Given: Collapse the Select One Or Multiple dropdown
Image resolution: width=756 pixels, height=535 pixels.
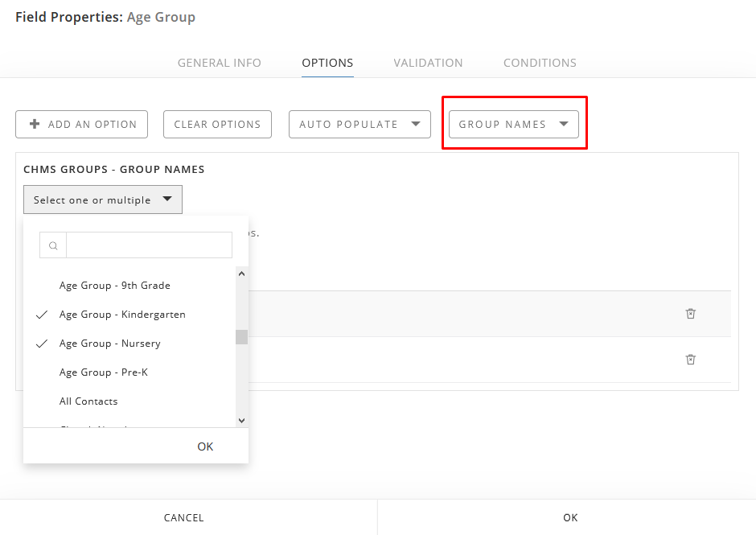Looking at the screenshot, I should pos(102,199).
